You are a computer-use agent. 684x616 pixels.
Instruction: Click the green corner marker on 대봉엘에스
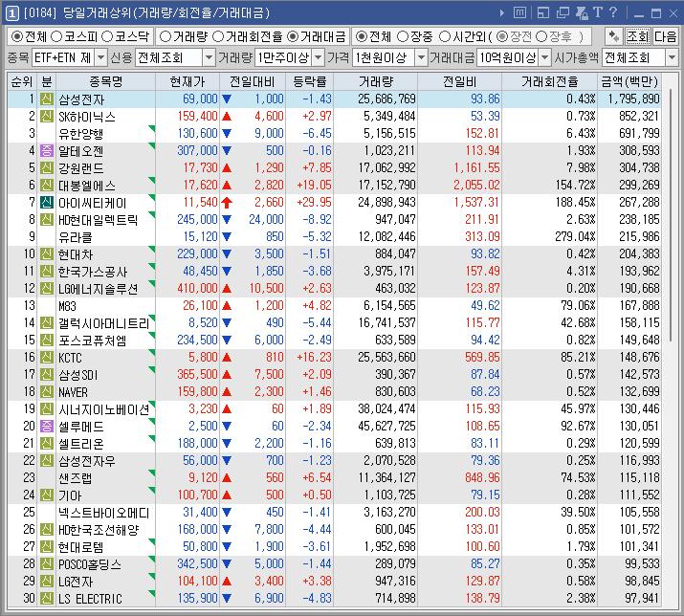(152, 180)
